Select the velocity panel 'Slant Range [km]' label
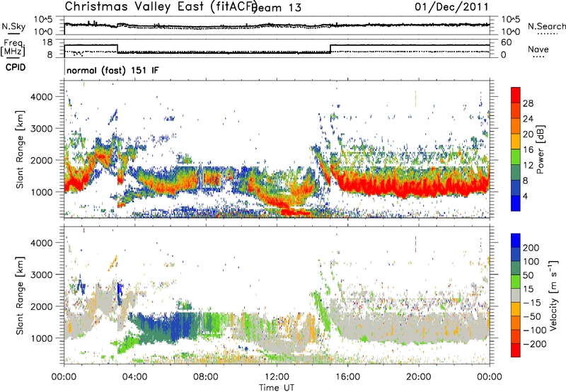This screenshot has height=392, width=566. 20,296
